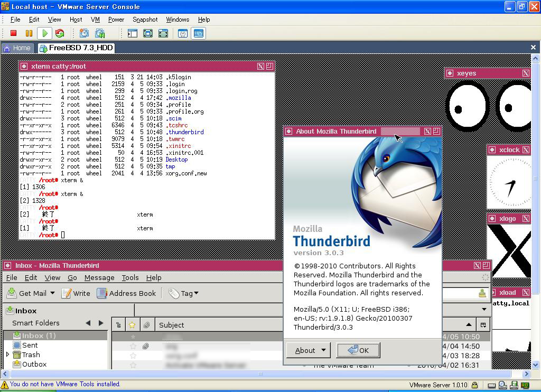Screen dimensions: 541x392
Task: Open Thunderbird's Go menu
Action: point(72,277)
